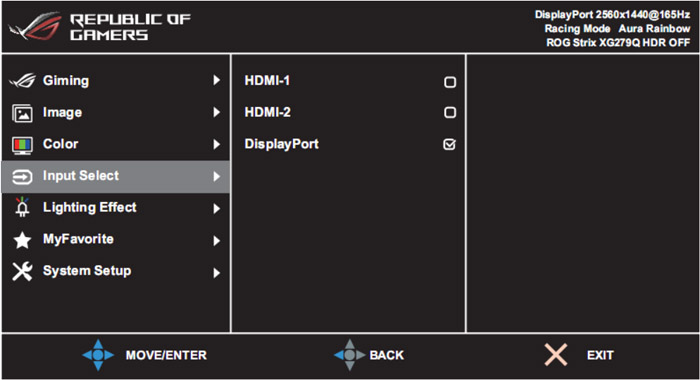Expand the Giming submenu arrow
Image resolution: width=700 pixels, height=380 pixels.
coord(217,80)
